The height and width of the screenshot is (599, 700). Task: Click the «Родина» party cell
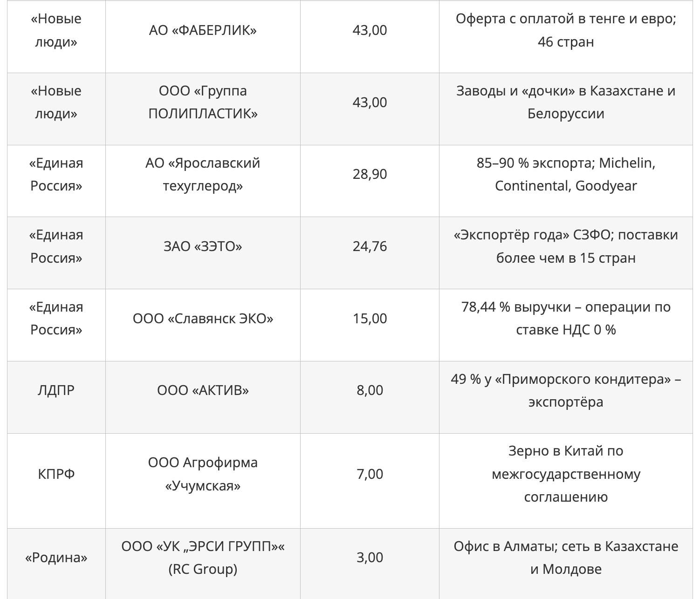pos(56,558)
